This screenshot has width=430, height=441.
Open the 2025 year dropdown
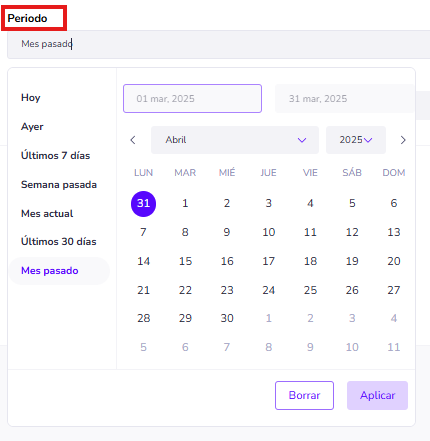click(x=356, y=140)
